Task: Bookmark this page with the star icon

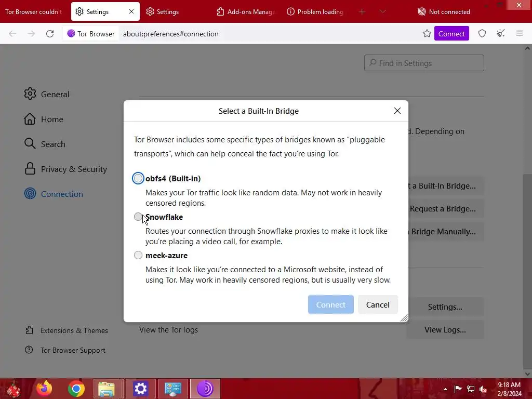Action: (427, 34)
